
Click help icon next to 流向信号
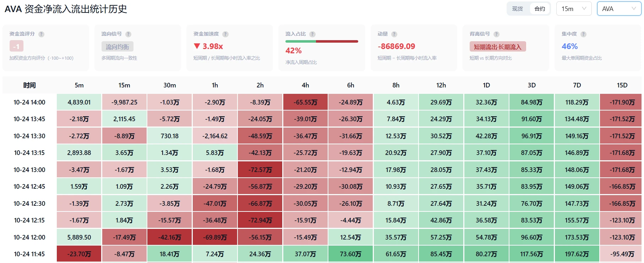129,34
